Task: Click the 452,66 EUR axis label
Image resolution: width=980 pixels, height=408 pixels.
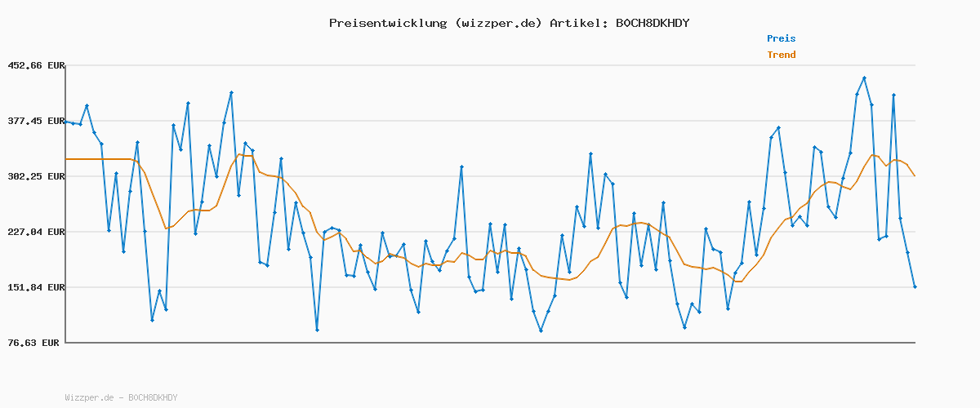Action: 35,65
